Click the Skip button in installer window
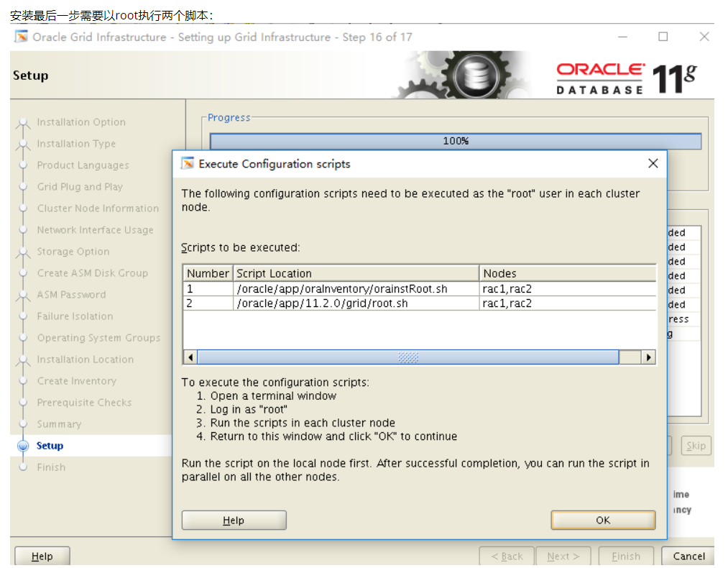 click(x=696, y=446)
